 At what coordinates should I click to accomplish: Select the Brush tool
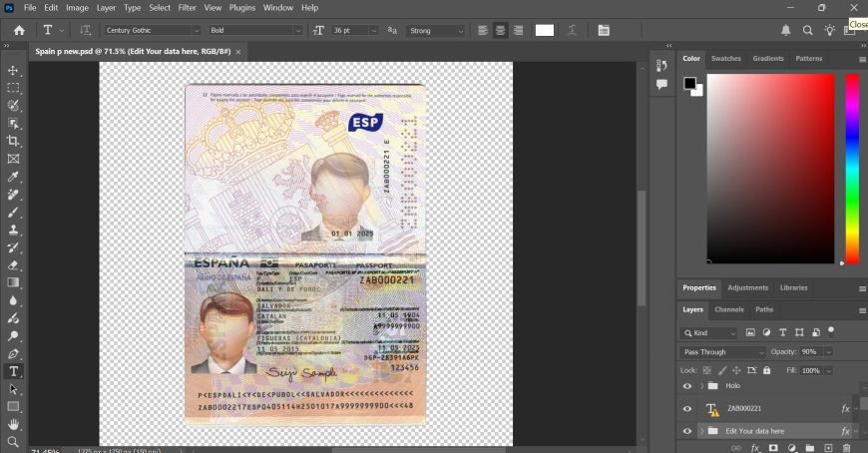click(x=13, y=213)
